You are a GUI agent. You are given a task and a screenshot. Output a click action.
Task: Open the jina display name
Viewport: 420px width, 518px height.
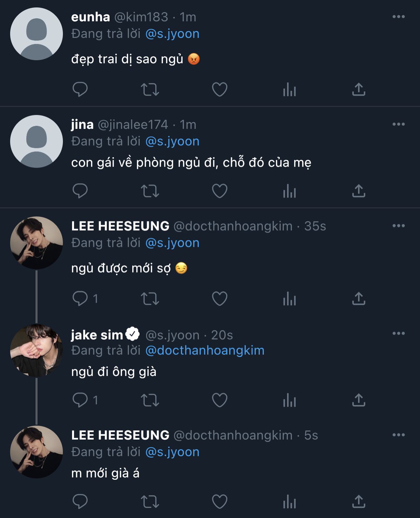(82, 124)
